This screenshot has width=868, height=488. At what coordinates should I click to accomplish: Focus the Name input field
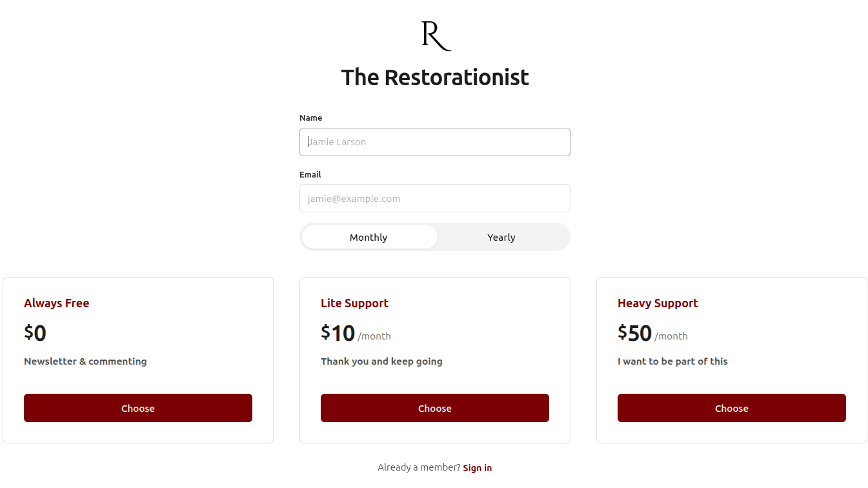tap(435, 142)
